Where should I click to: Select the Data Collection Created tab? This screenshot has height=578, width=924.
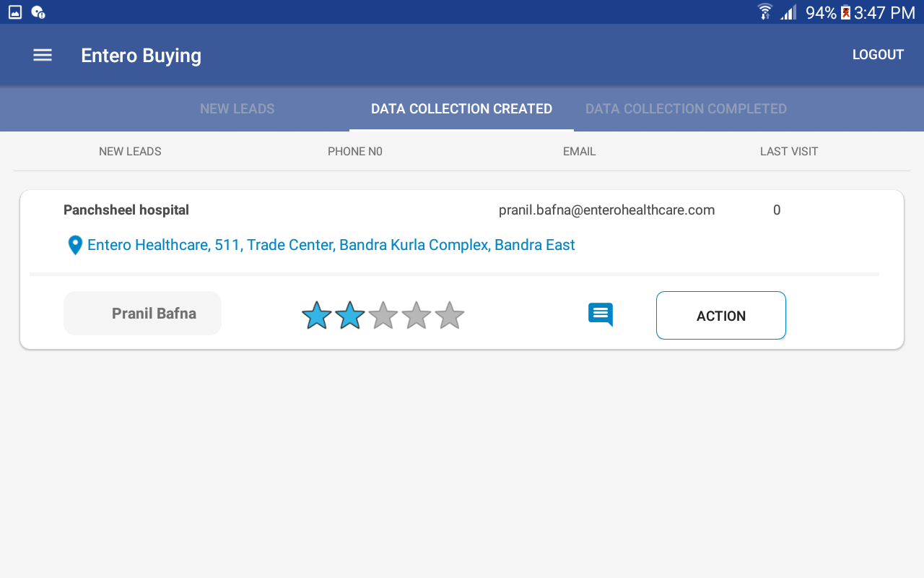462,109
